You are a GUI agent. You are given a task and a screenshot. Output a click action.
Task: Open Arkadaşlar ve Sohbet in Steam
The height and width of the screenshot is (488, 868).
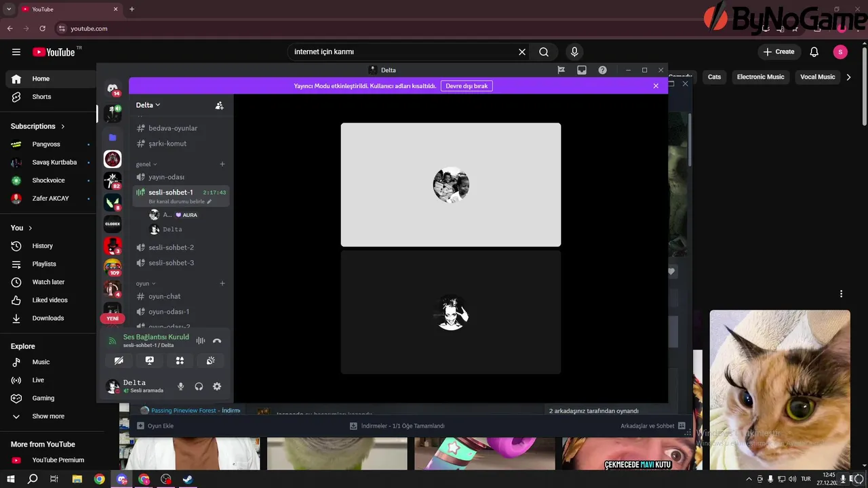tap(653, 426)
